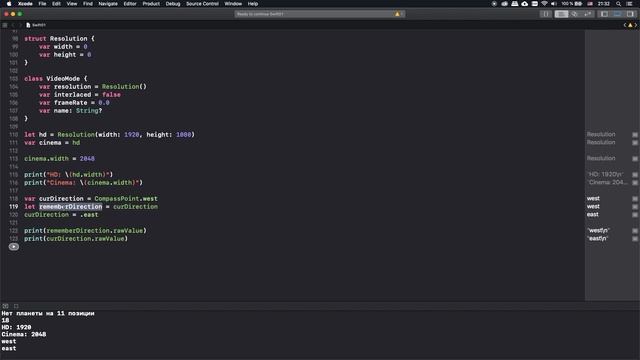Click the cloud upload menu bar icon
This screenshot has height=360, width=640.
pyautogui.click(x=524, y=4)
